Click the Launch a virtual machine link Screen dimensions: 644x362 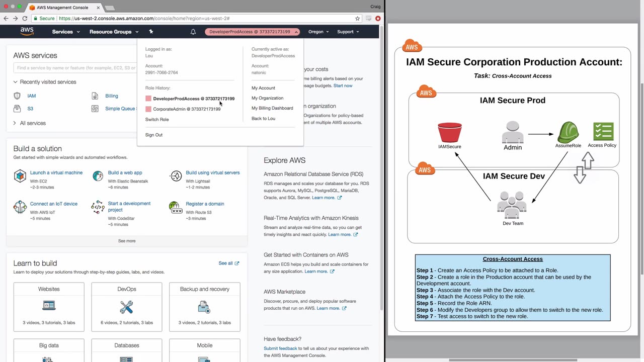[x=56, y=172]
